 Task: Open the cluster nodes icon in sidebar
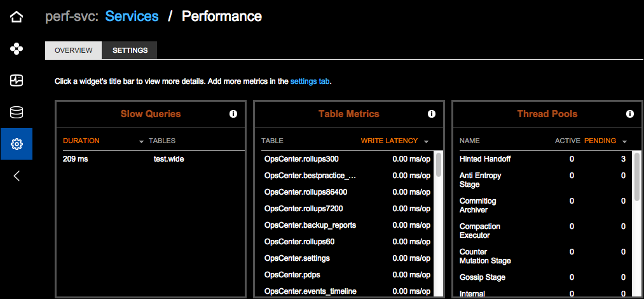coord(17,48)
